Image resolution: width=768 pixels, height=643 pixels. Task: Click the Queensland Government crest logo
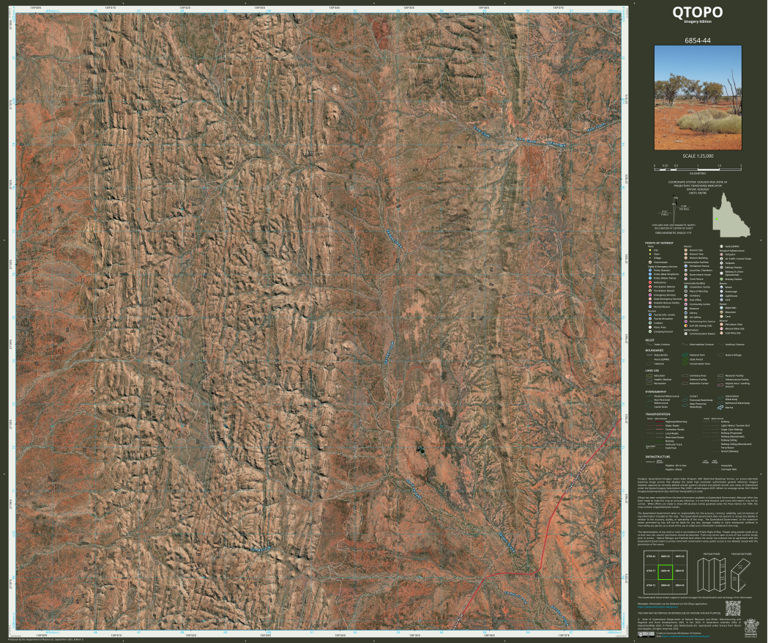tap(751, 628)
